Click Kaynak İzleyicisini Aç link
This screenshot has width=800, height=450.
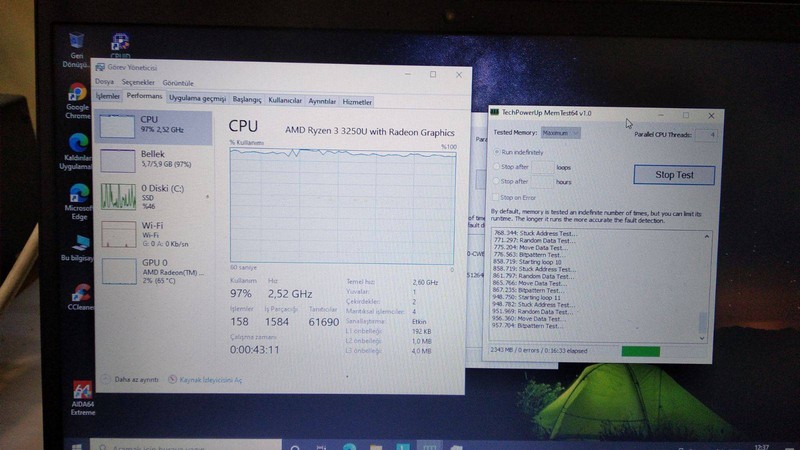[211, 380]
